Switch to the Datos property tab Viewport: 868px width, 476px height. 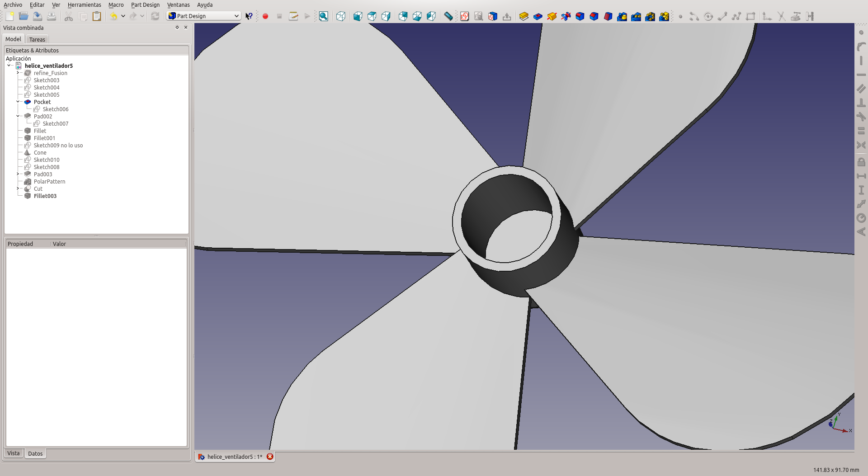[35, 453]
